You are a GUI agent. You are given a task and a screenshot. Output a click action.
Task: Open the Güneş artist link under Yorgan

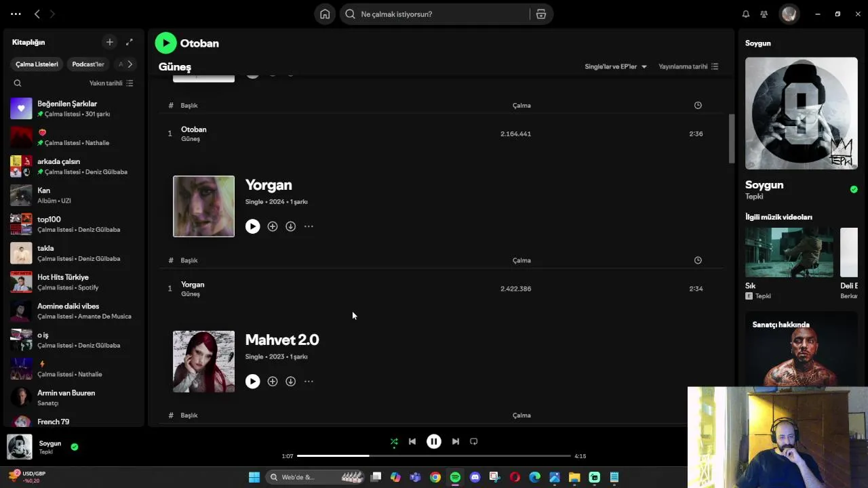click(x=191, y=294)
